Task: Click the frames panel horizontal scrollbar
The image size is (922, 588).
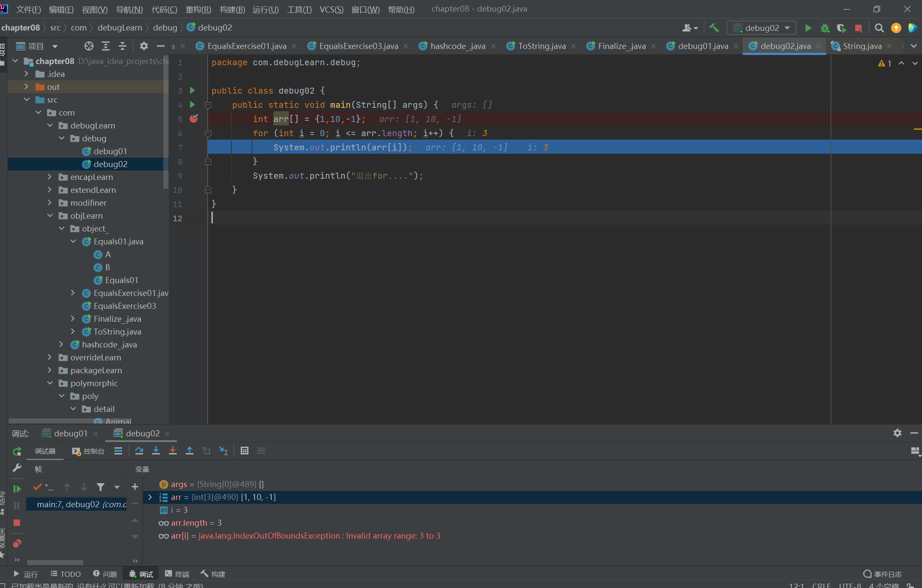Action: 55,562
